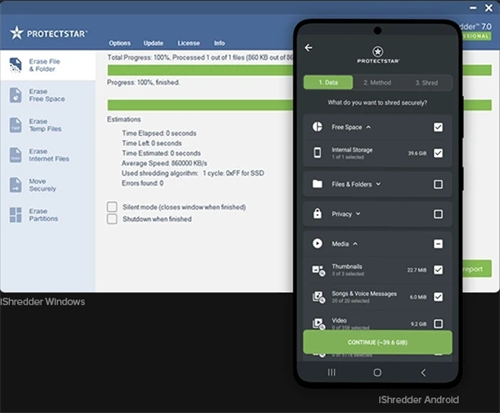Tap the Android home button icon
Screen dimensions: 500x413
[377, 372]
